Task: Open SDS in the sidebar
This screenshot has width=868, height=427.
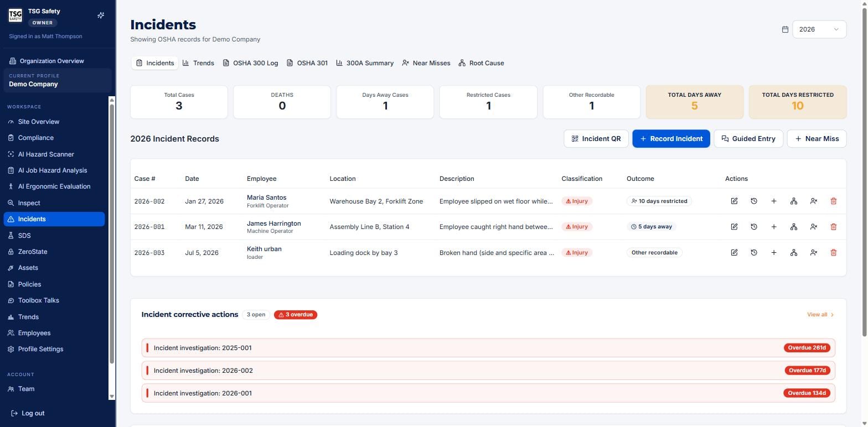Action: pyautogui.click(x=54, y=236)
